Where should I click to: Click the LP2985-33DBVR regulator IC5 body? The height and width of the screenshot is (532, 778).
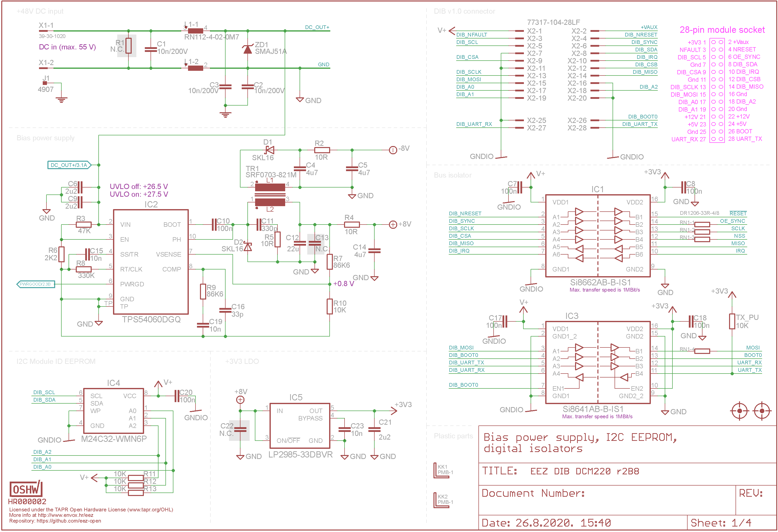(300, 425)
